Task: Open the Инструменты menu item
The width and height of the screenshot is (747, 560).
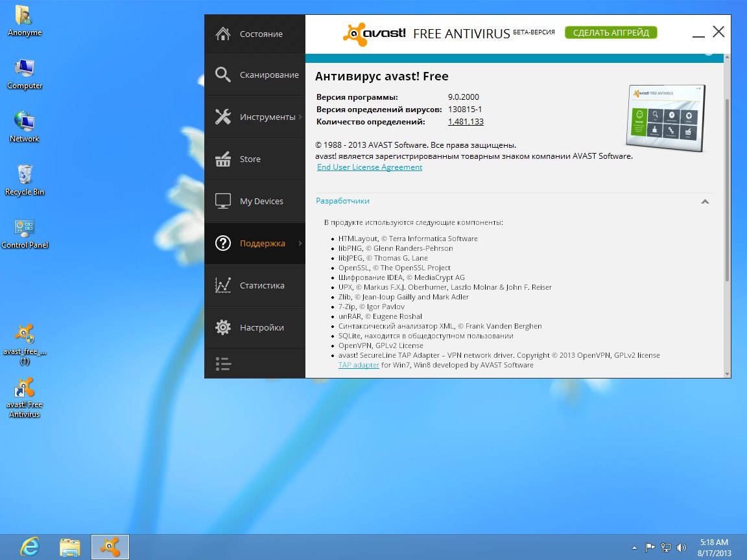Action: (255, 117)
